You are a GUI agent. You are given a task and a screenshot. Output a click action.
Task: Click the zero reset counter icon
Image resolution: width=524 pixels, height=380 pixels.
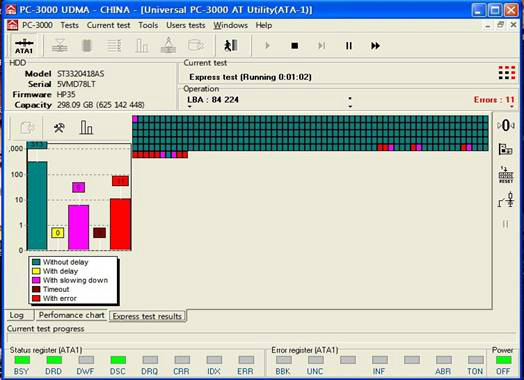[506, 126]
